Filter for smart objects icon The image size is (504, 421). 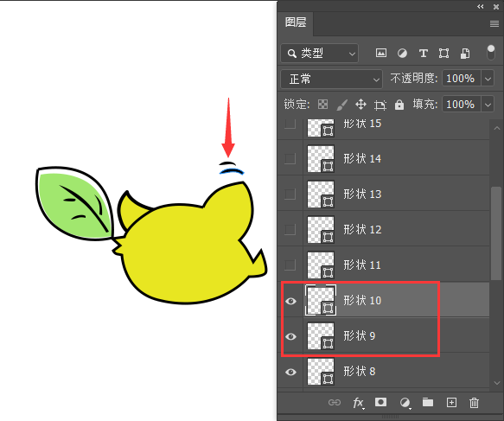(x=465, y=53)
